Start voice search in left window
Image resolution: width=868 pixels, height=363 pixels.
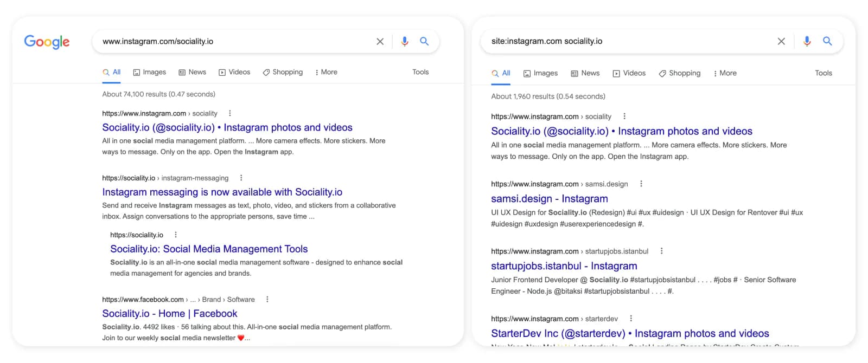(404, 41)
